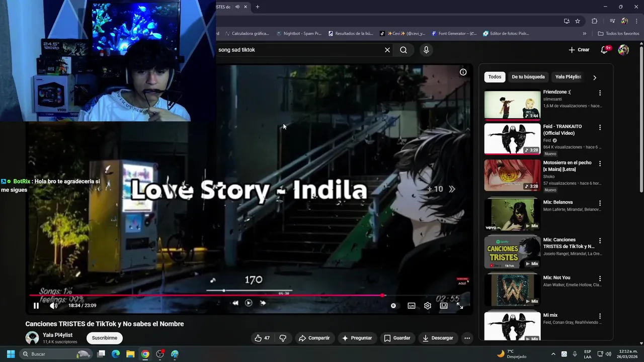The width and height of the screenshot is (644, 362).
Task: Select the Yala Pl4ylist chip
Action: pos(568,77)
